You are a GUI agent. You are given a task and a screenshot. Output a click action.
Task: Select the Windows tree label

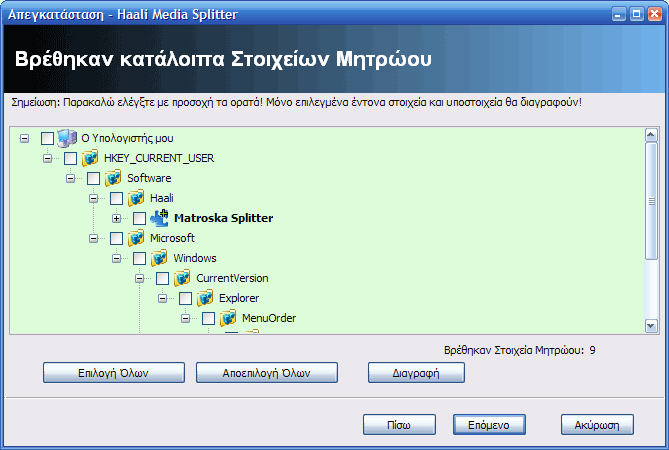[195, 258]
